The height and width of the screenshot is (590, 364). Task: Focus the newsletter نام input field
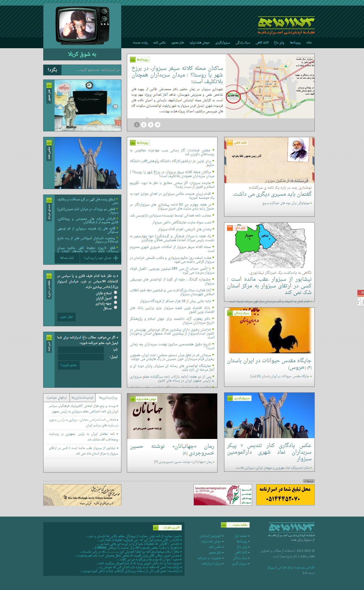81,350
